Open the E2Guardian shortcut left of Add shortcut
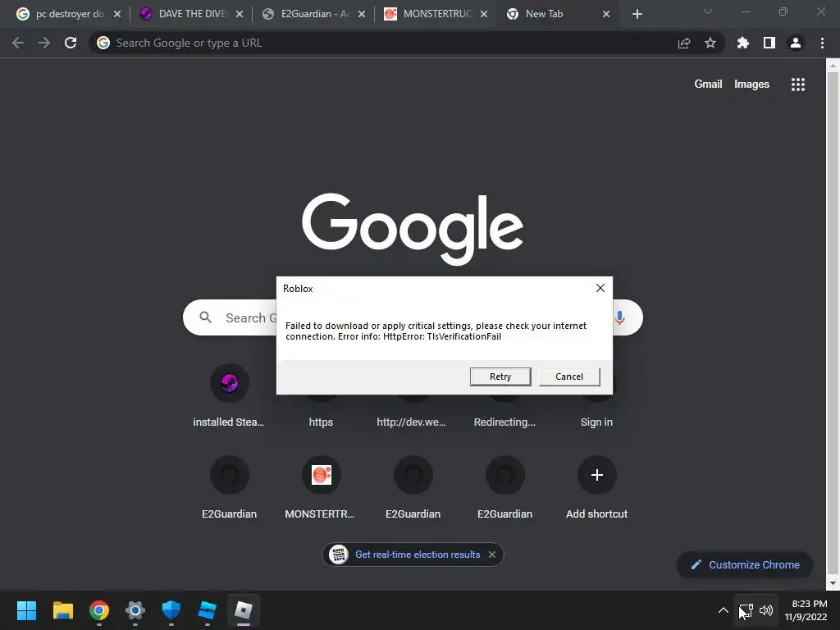Image resolution: width=840 pixels, height=630 pixels. pos(504,486)
